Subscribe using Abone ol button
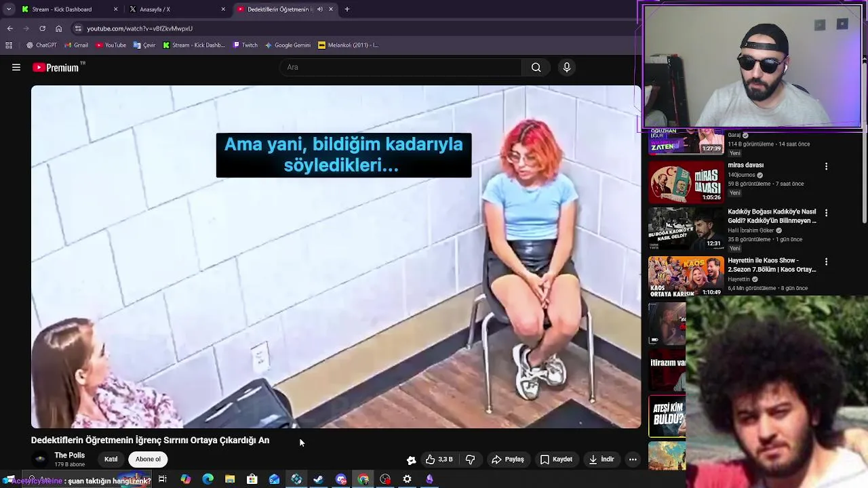 tap(148, 459)
